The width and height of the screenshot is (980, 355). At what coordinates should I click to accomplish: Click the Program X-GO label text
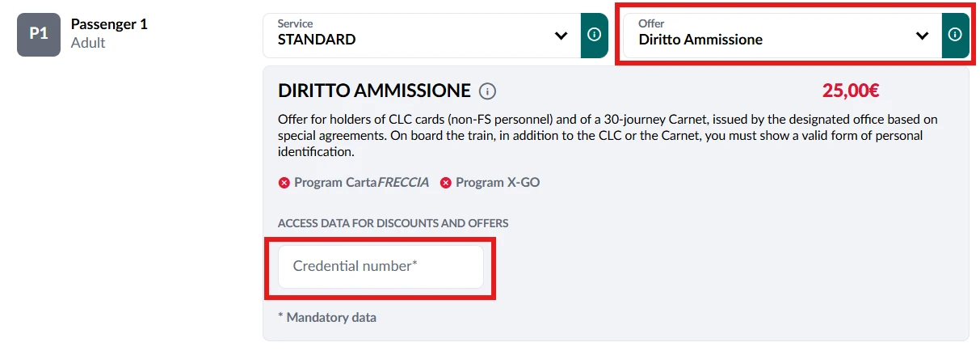498,183
